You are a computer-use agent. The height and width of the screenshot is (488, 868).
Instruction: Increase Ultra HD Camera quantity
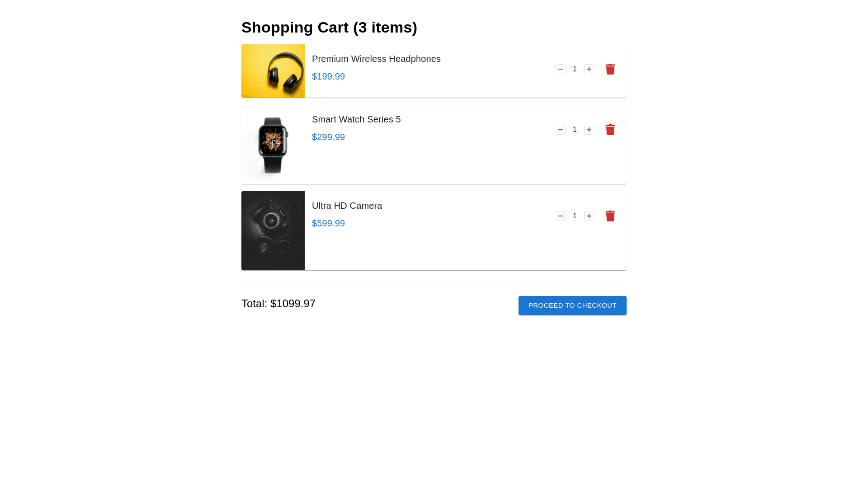tap(589, 216)
